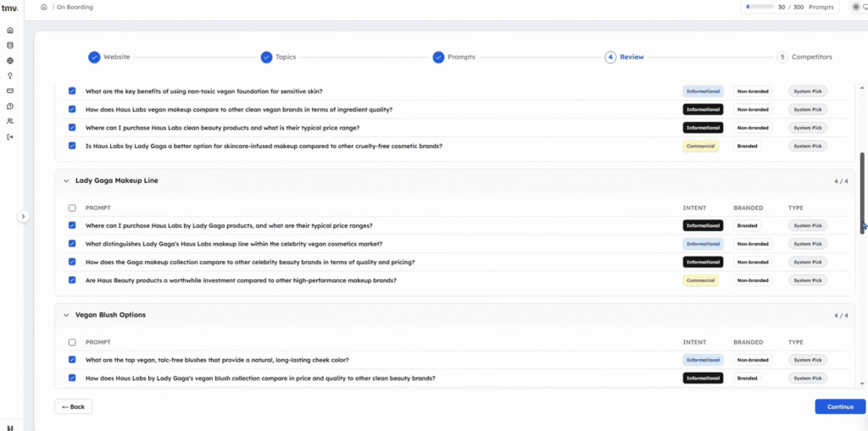
Task: Click System Pick badge on worthwhile investment row
Action: click(x=808, y=280)
